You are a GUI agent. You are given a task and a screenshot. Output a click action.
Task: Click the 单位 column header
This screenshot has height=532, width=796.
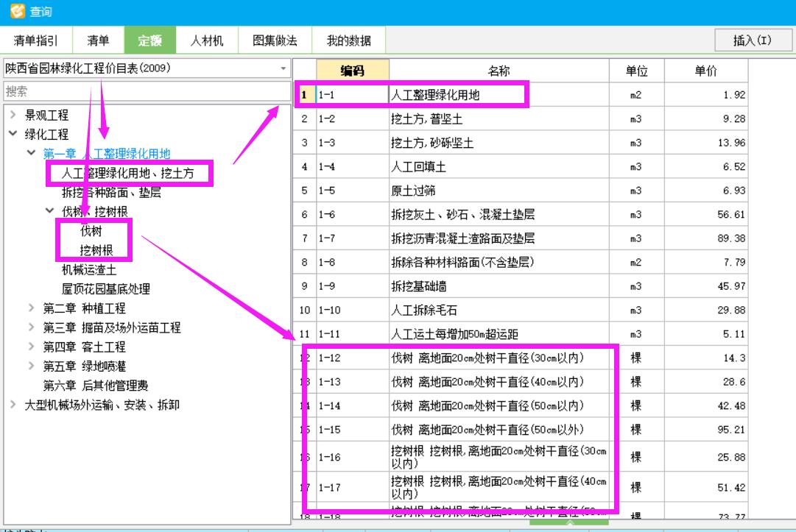pos(637,71)
